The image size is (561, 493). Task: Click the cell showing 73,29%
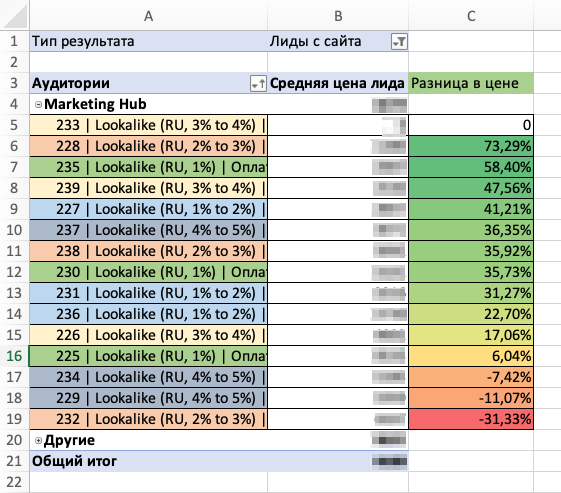click(471, 146)
